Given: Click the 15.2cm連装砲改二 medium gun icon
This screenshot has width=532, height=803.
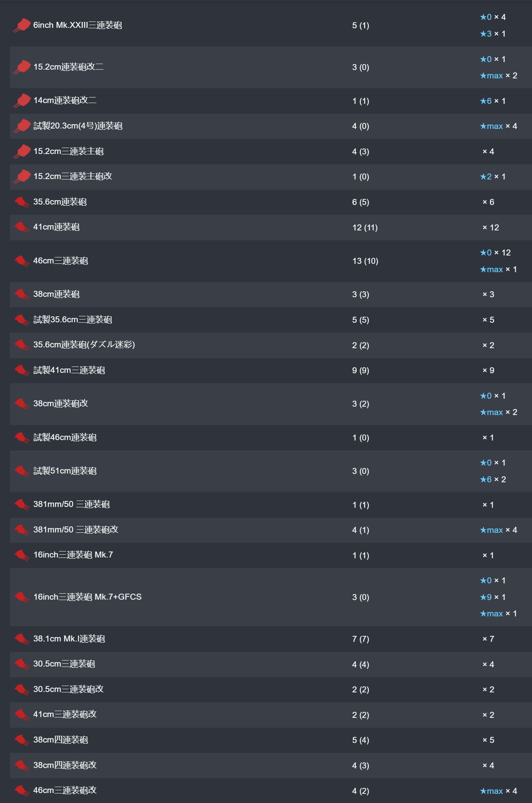Looking at the screenshot, I should [x=22, y=67].
